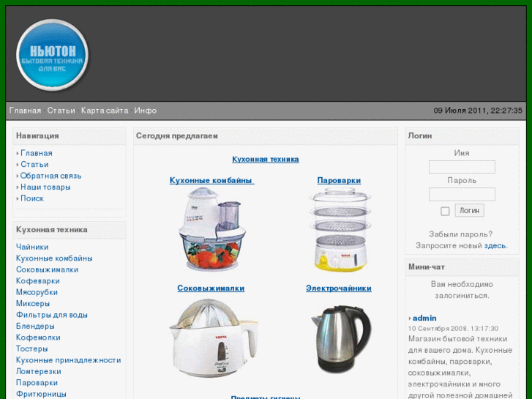Viewport: 532px width, 399px height.
Task: Open the Блендеры category
Action: coord(35,326)
